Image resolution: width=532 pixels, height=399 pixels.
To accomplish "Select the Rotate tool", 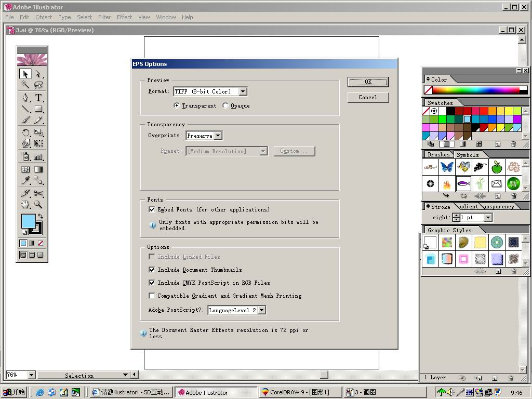I will tap(25, 132).
